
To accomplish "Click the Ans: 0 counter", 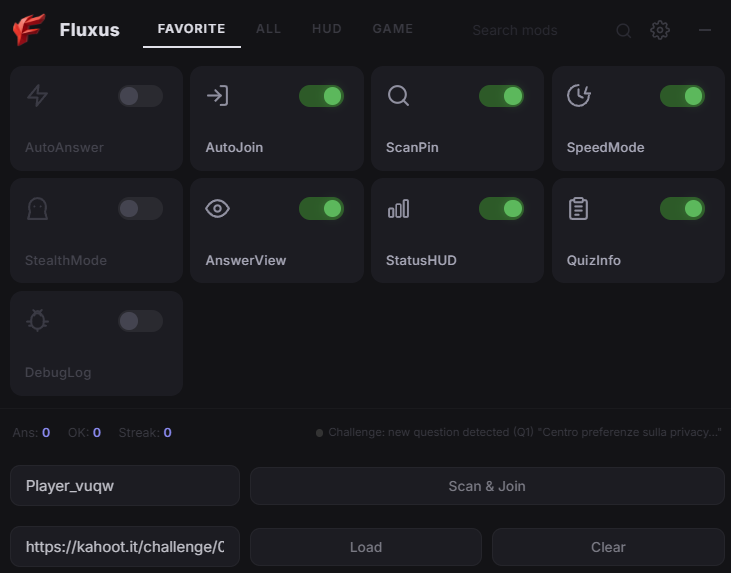I will click(x=31, y=433).
